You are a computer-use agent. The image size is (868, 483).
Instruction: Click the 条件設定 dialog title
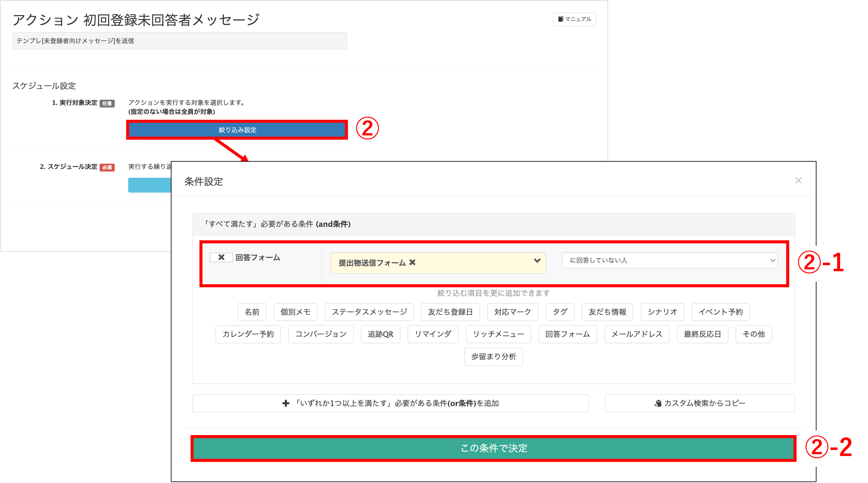203,182
